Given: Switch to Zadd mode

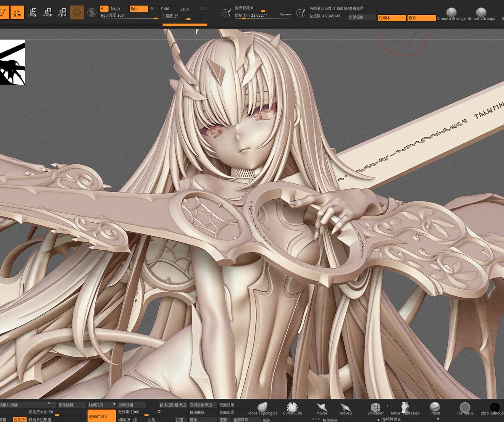Looking at the screenshot, I should (x=168, y=8).
